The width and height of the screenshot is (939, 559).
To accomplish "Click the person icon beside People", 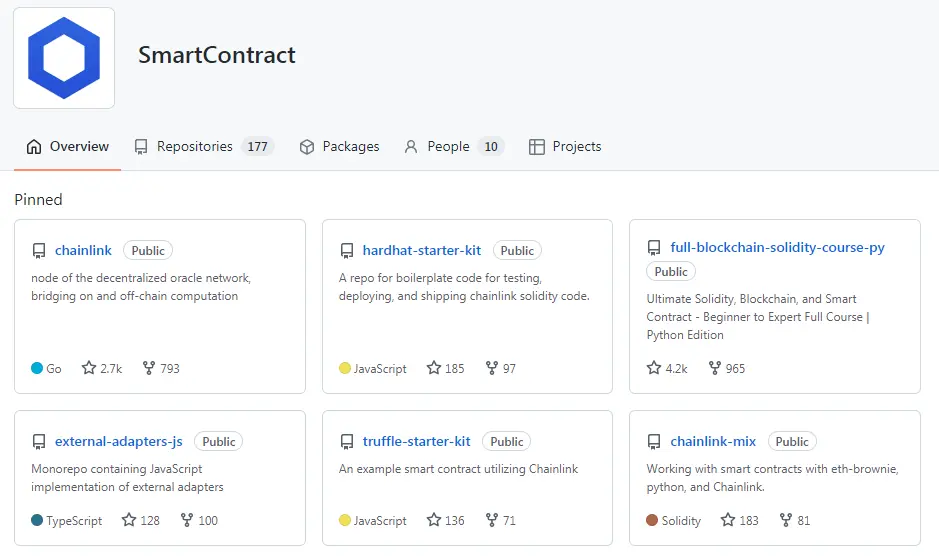I will [x=411, y=147].
